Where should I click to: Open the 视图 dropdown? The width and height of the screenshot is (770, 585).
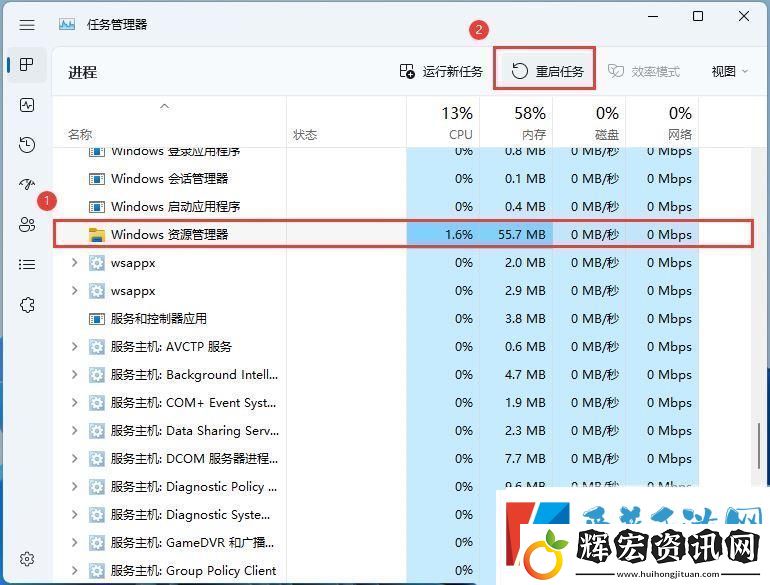pos(730,72)
